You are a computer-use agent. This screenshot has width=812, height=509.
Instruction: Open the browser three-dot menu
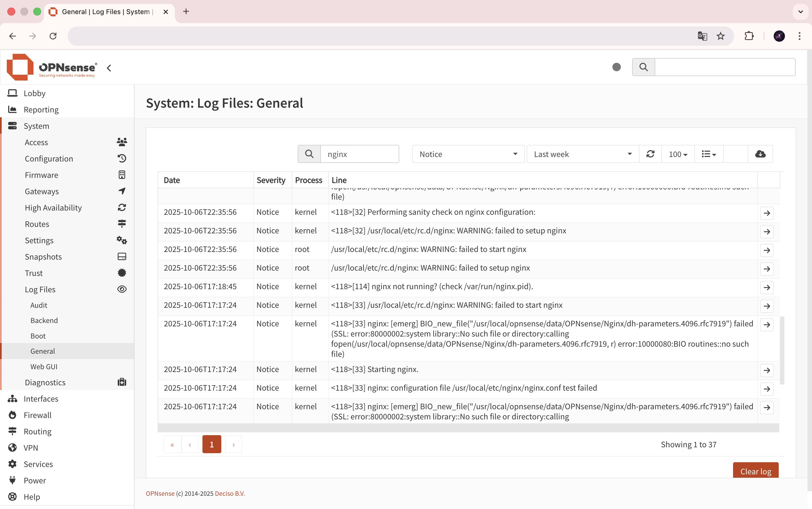tap(799, 36)
